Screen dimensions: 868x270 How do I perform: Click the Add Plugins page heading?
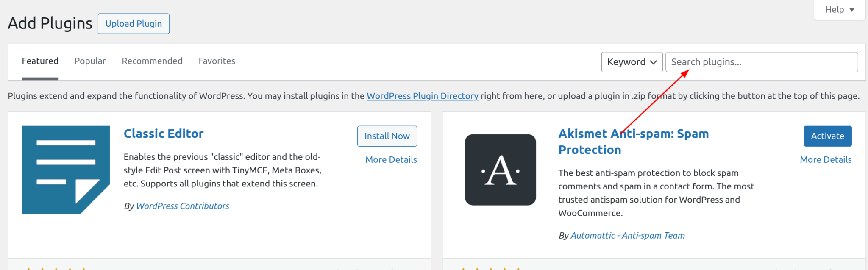pyautogui.click(x=50, y=23)
